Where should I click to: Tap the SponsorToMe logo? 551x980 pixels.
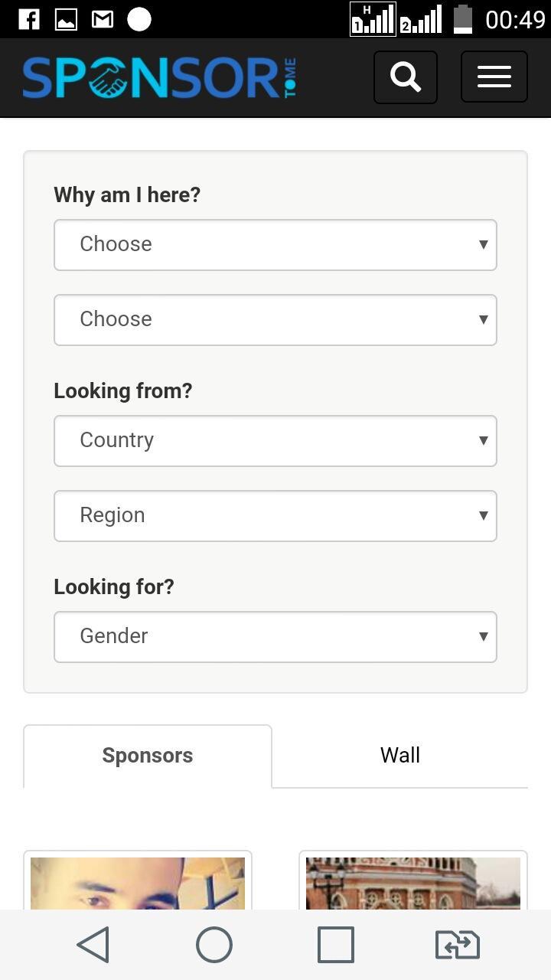(x=159, y=78)
